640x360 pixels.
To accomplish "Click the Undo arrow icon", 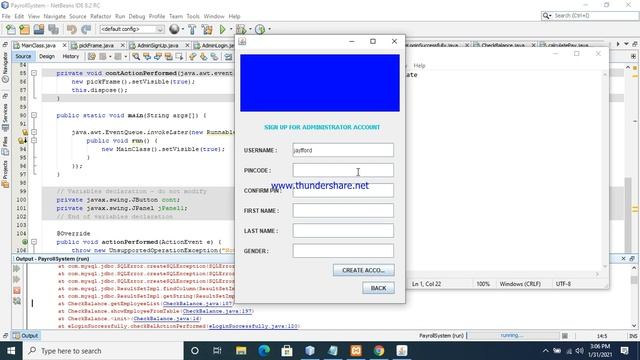I will [72, 29].
